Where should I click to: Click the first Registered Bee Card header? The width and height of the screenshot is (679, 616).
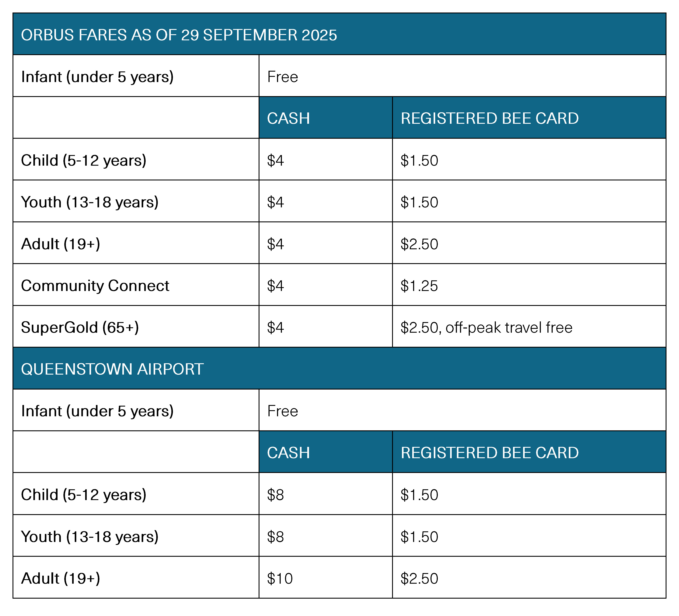(x=489, y=118)
